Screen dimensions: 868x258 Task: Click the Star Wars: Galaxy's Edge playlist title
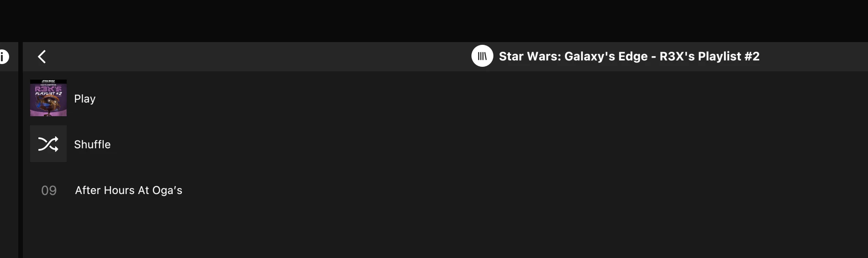click(629, 56)
